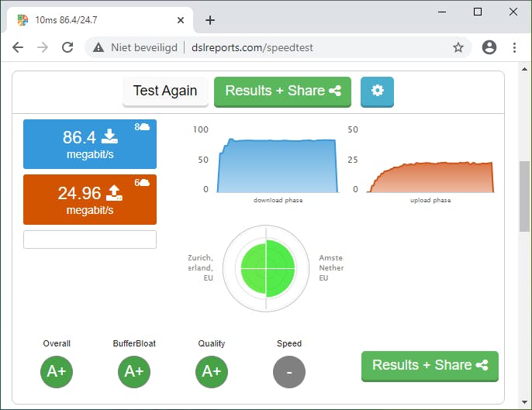Click the 86.4 megabit/s download tile
Viewport: 532px width, 410px height.
pyautogui.click(x=90, y=144)
